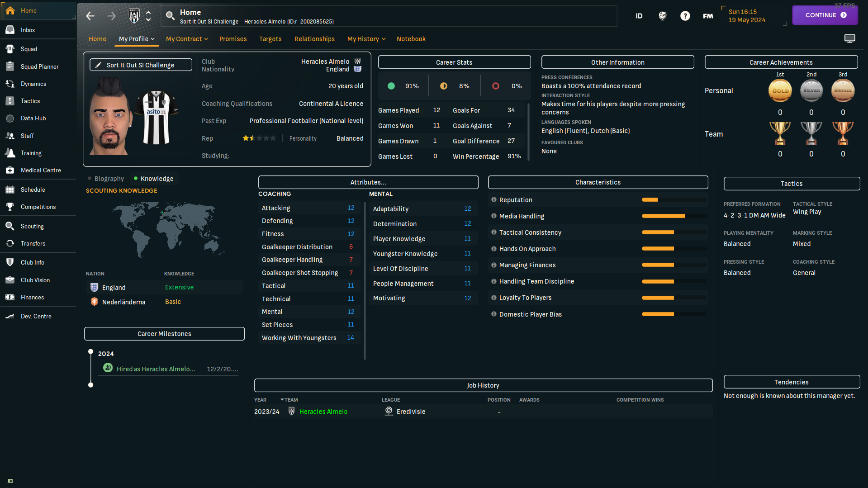
Task: Open Staff sidebar icon
Action: 10,136
